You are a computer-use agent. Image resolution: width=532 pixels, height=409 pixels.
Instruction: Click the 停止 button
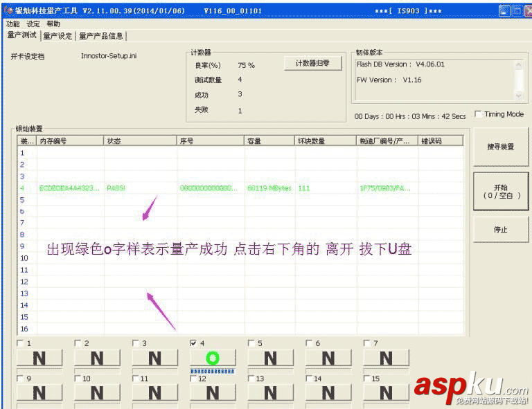click(500, 229)
